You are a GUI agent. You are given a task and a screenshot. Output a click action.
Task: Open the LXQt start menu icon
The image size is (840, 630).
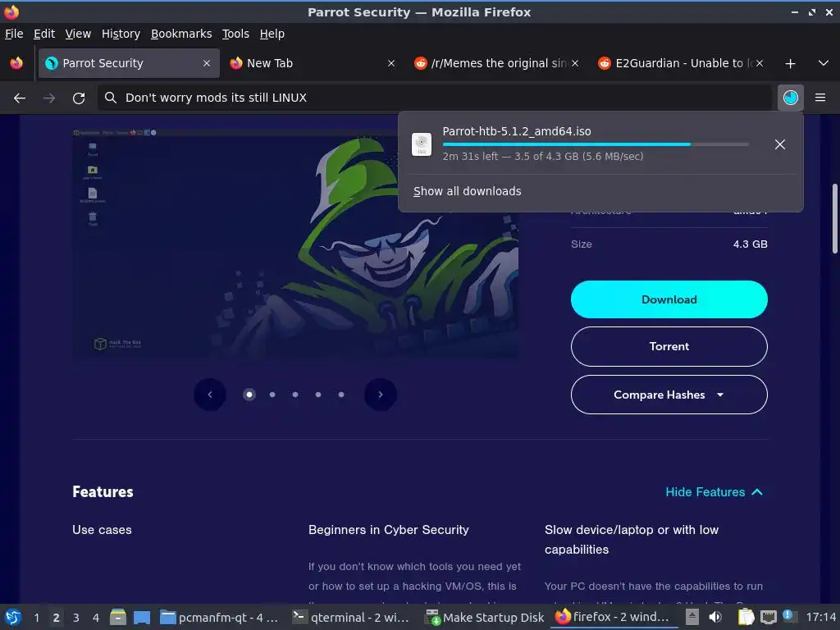point(13,618)
